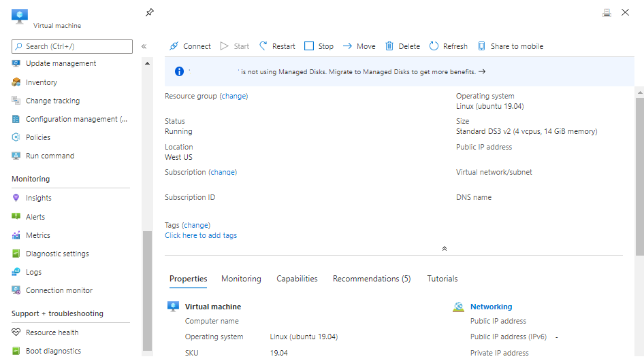Click the Inventory box icon
The width and height of the screenshot is (644, 361).
coord(16,82)
